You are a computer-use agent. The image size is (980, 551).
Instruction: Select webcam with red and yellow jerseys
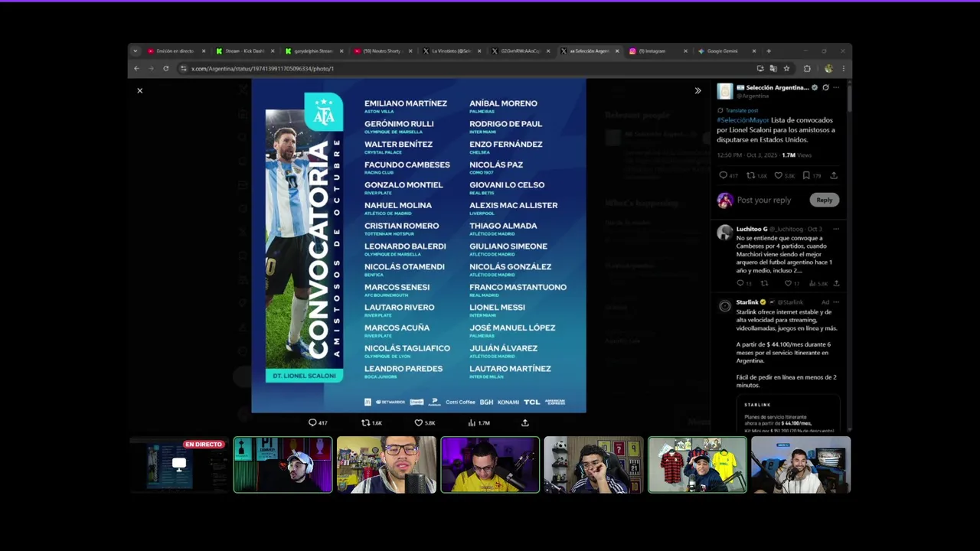coord(697,465)
